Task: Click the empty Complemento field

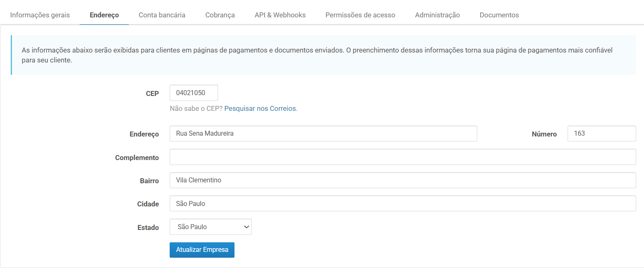Action: tap(402, 157)
